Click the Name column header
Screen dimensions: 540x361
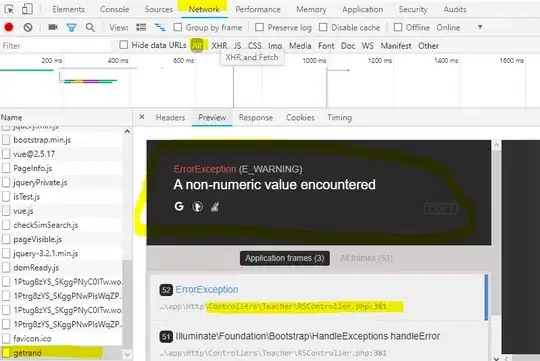[x=65, y=117]
